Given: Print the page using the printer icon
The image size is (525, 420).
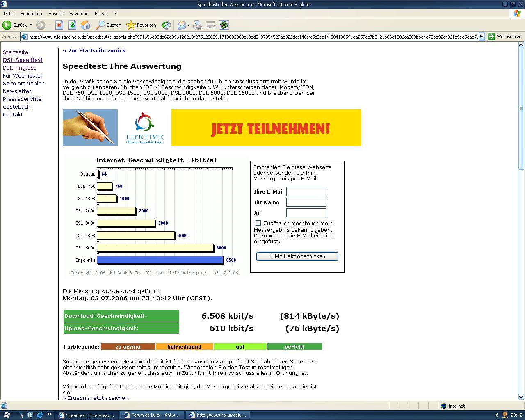Looking at the screenshot, I should pos(198,25).
